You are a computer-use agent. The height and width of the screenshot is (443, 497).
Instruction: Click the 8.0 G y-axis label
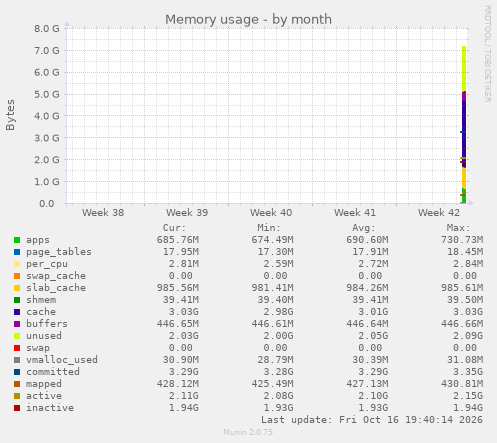pos(47,29)
